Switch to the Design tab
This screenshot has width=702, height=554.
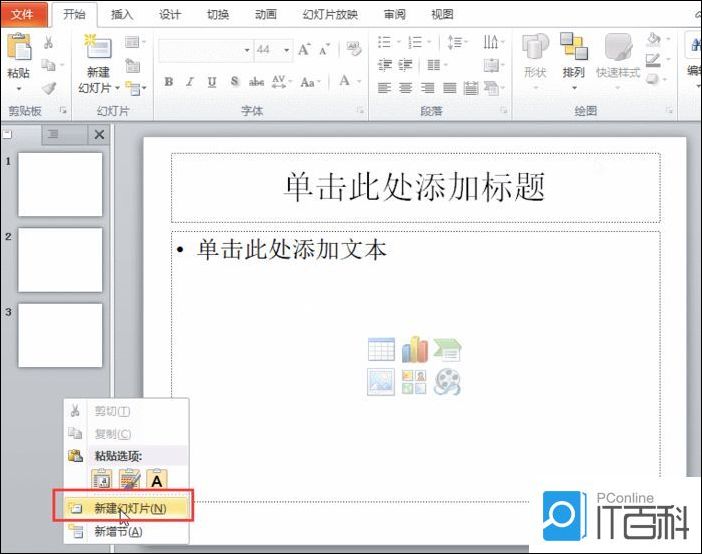(170, 15)
